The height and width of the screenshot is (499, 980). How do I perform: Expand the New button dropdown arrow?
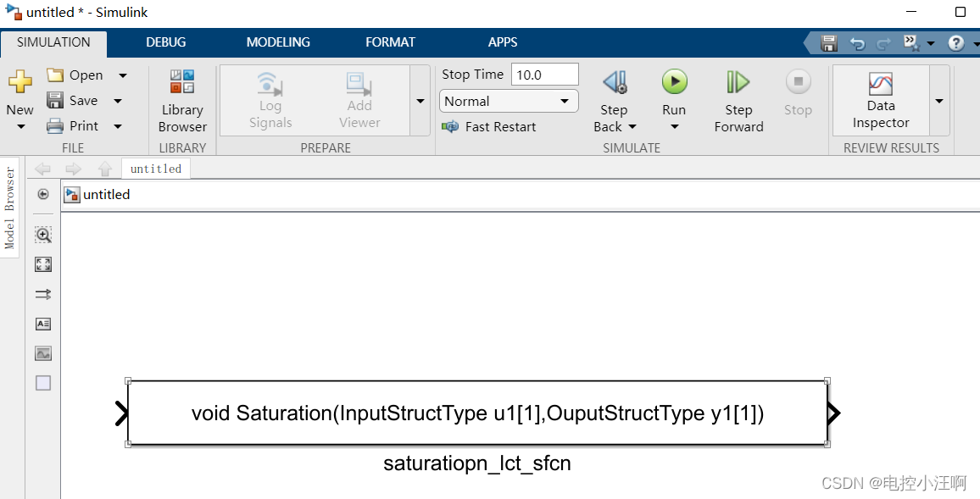point(19,125)
